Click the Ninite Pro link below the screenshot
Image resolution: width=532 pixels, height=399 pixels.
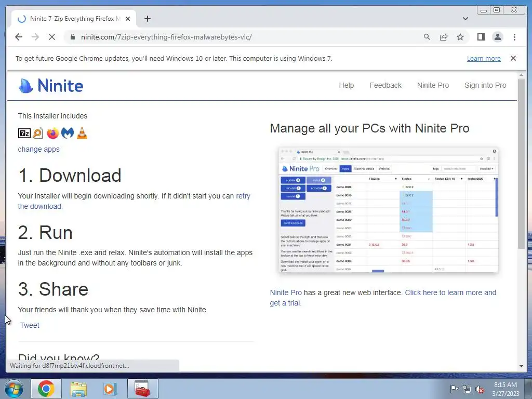click(286, 292)
